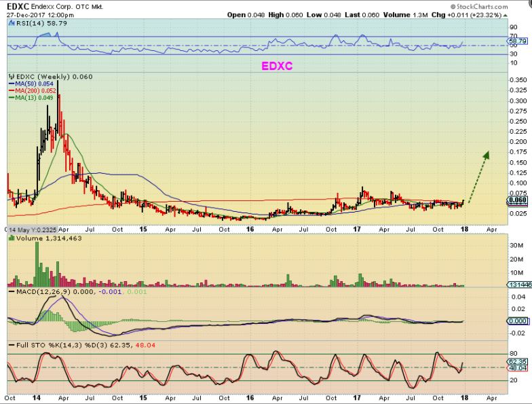Viewport: 532px width, 404px height.
Task: Click the 10M volume axis label
Action: tap(516, 273)
